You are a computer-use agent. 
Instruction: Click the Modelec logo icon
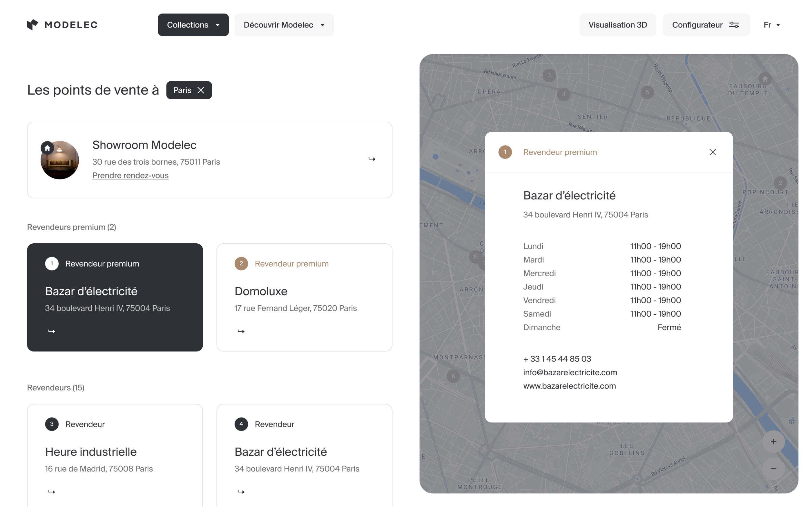click(x=32, y=24)
